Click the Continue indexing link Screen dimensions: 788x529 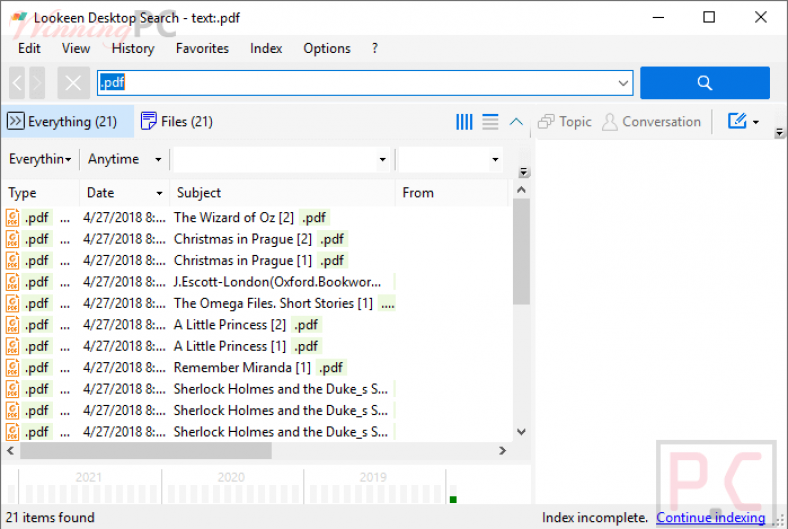point(711,517)
